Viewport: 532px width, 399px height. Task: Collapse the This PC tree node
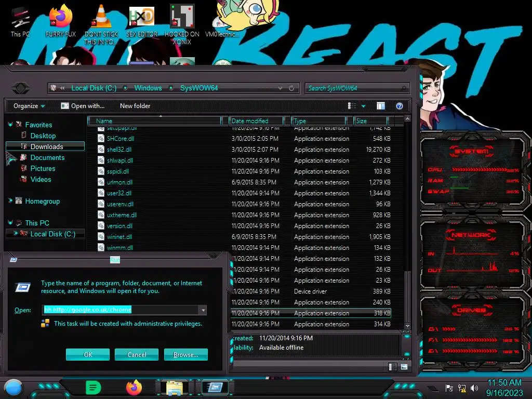click(10, 222)
